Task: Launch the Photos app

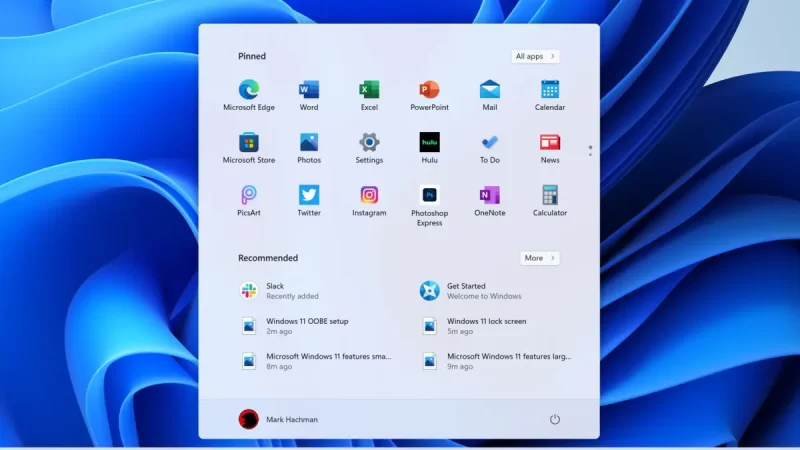Action: click(309, 142)
